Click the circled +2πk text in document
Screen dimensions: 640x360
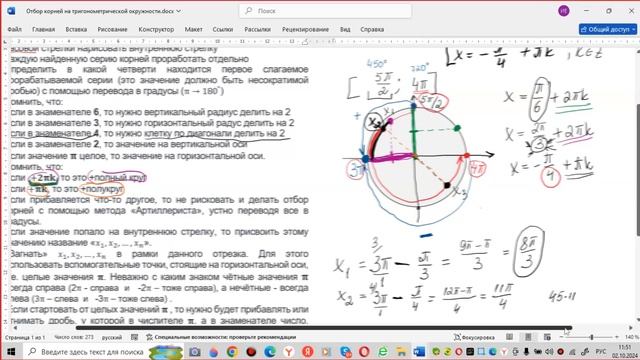click(x=44, y=178)
